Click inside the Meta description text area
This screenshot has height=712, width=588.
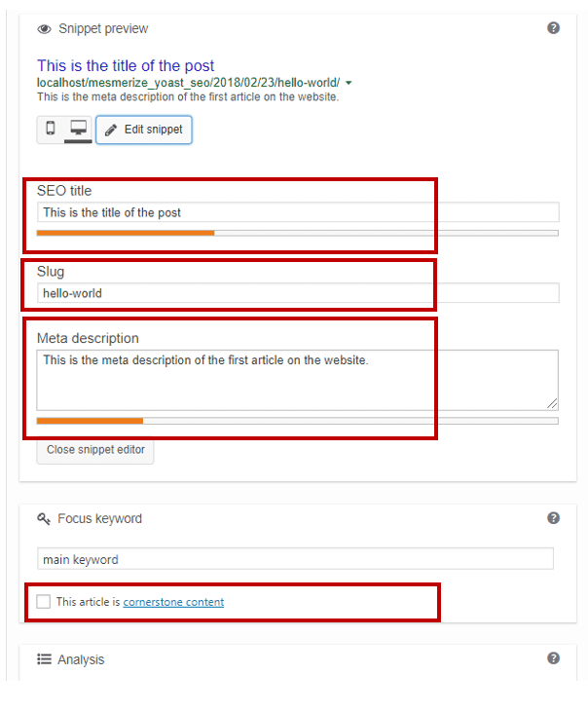[297, 380]
